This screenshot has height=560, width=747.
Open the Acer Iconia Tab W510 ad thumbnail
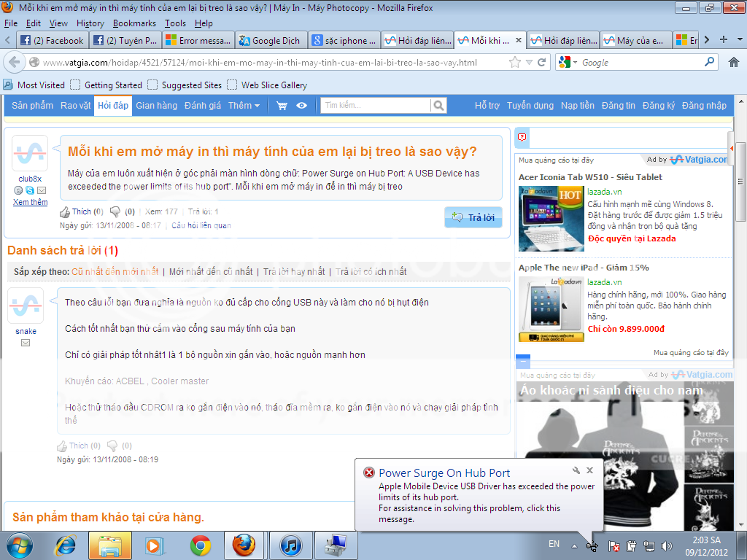[x=551, y=219]
